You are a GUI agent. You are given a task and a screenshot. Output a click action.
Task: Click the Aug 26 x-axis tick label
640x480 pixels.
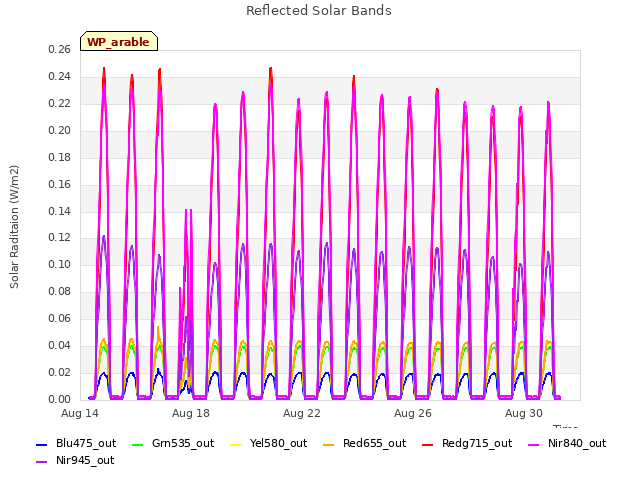[x=413, y=413]
